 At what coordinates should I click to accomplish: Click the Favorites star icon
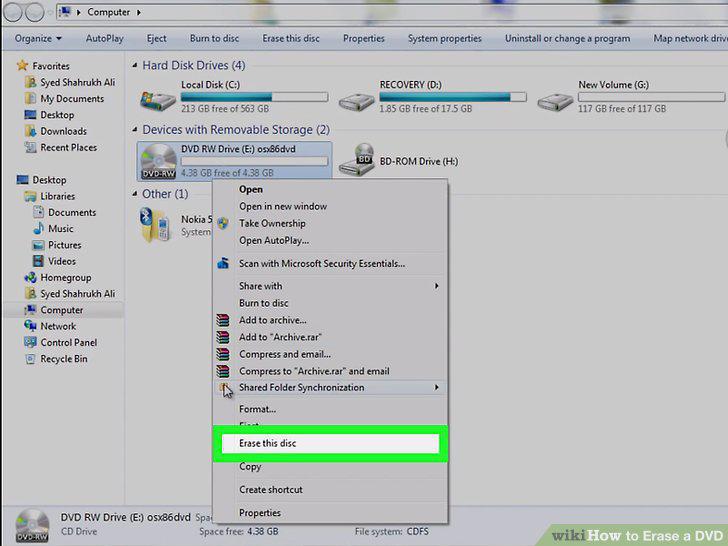coord(22,65)
